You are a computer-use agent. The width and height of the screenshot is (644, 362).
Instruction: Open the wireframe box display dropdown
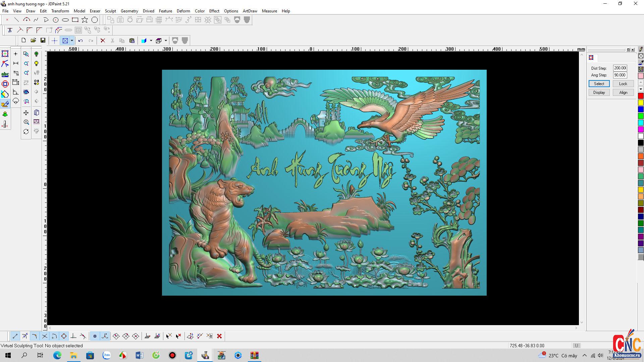166,41
